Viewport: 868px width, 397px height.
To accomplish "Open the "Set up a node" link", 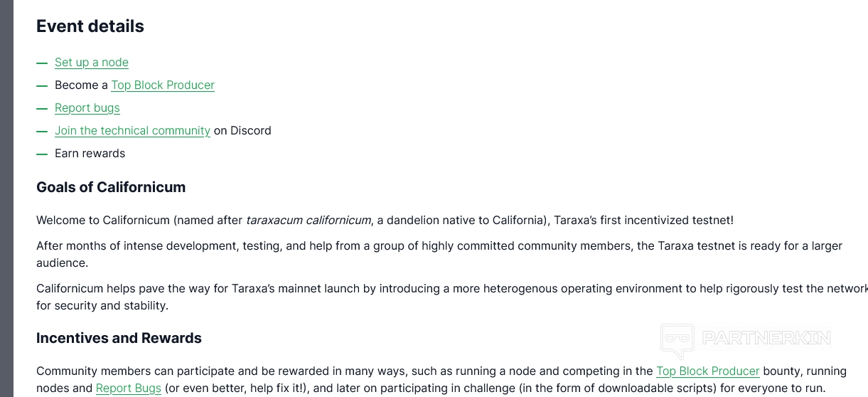I will (x=92, y=63).
